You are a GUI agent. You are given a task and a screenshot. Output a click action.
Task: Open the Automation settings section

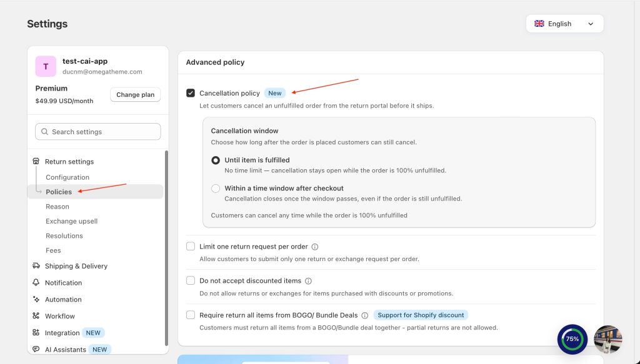coord(63,300)
